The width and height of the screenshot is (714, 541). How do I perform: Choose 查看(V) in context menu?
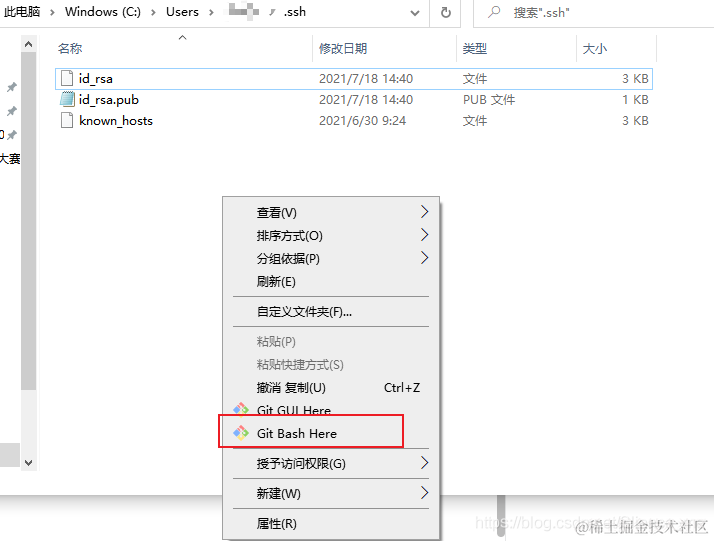click(331, 213)
